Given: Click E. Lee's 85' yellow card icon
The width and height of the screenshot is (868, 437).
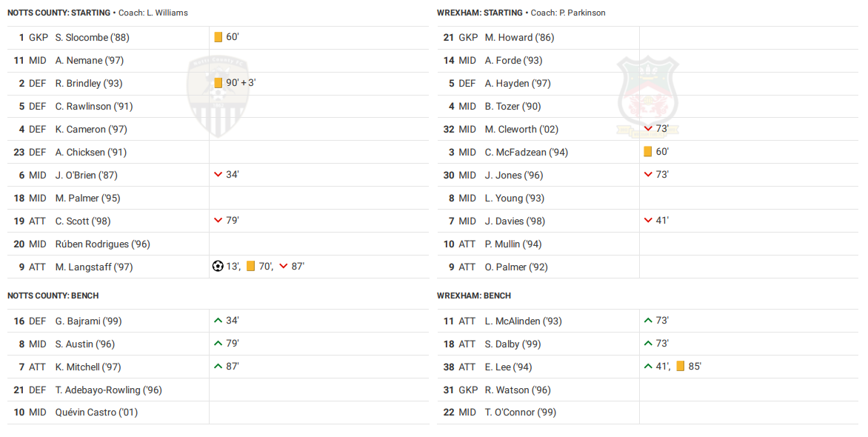Looking at the screenshot, I should (x=680, y=367).
